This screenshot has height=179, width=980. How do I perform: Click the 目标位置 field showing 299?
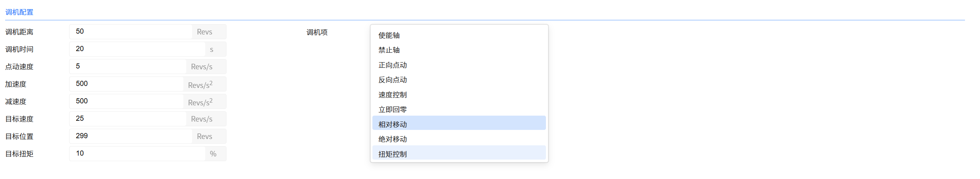coord(130,136)
